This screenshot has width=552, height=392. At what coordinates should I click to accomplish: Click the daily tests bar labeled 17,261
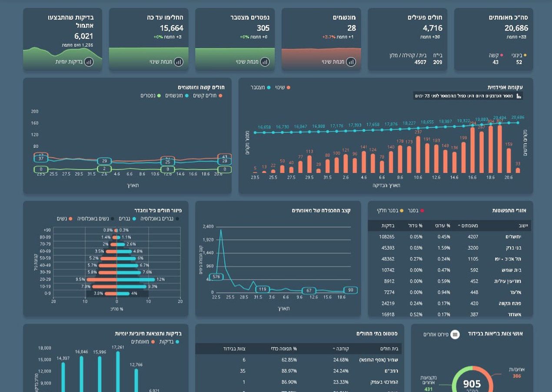pyautogui.click(x=118, y=372)
